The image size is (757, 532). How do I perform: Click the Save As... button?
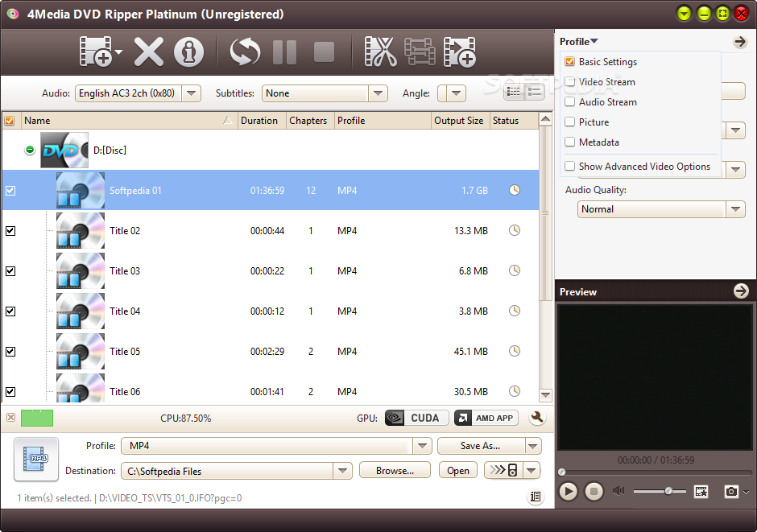pyautogui.click(x=480, y=446)
